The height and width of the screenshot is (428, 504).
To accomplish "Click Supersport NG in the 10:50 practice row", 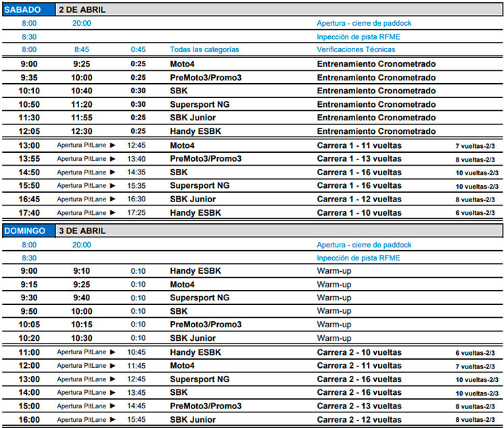I will point(200,104).
